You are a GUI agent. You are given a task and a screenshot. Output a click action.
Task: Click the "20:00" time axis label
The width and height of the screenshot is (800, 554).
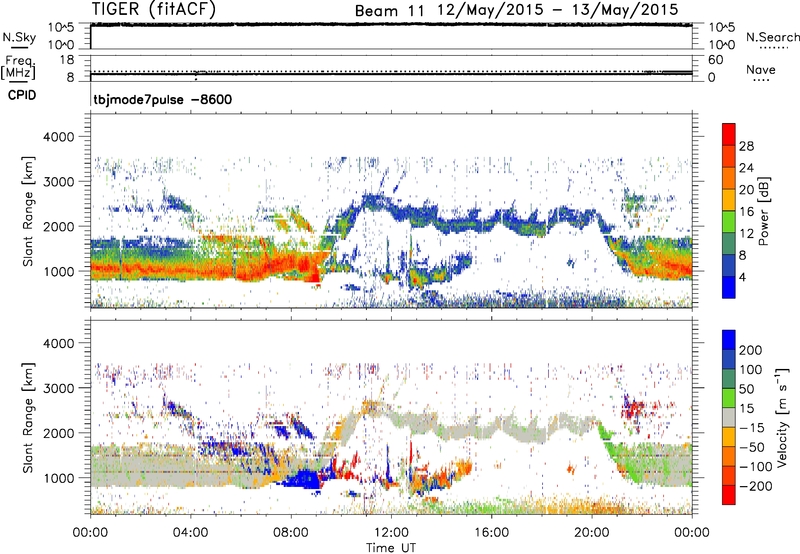[592, 533]
